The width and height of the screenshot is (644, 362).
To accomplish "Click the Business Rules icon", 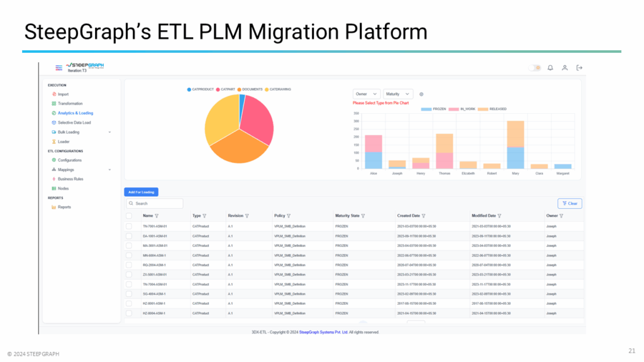I will pyautogui.click(x=53, y=178).
